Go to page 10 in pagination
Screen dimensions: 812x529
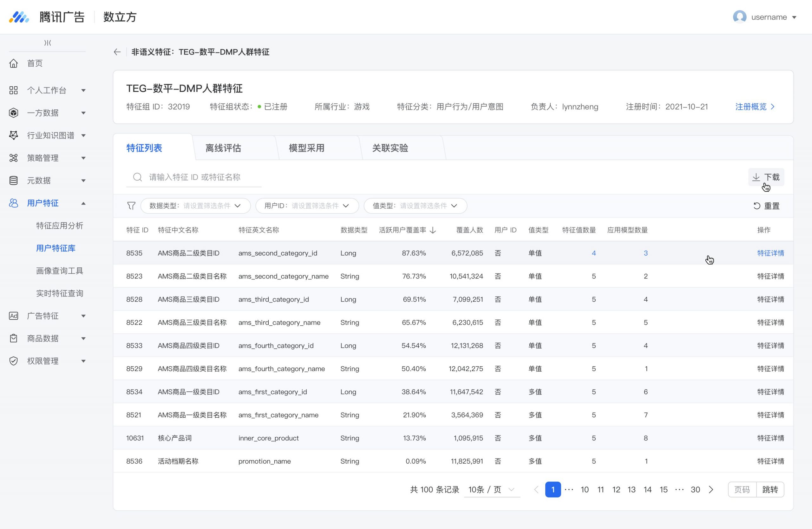(585, 490)
